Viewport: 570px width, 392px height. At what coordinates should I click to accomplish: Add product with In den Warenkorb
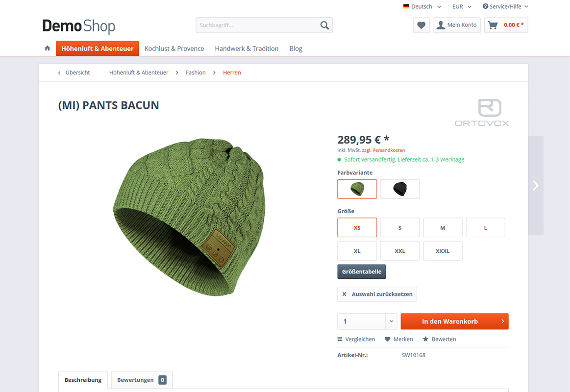click(454, 321)
